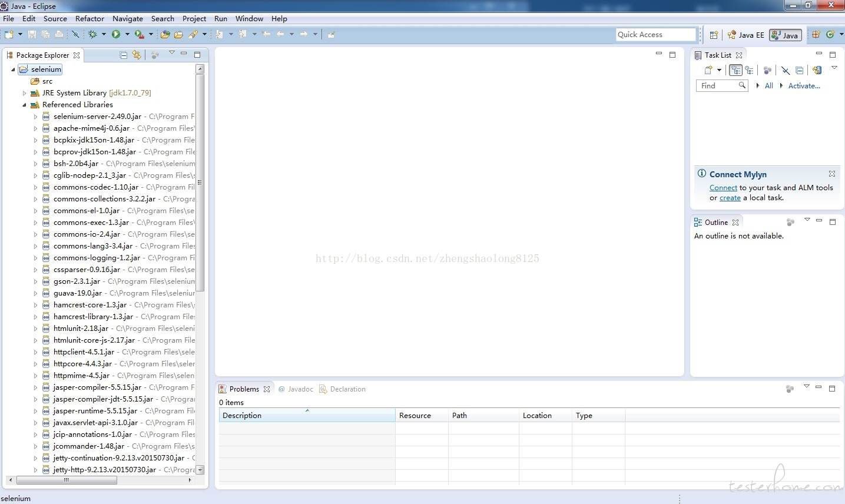The height and width of the screenshot is (504, 845).
Task: Switch to the Java EE perspective
Action: pos(746,35)
